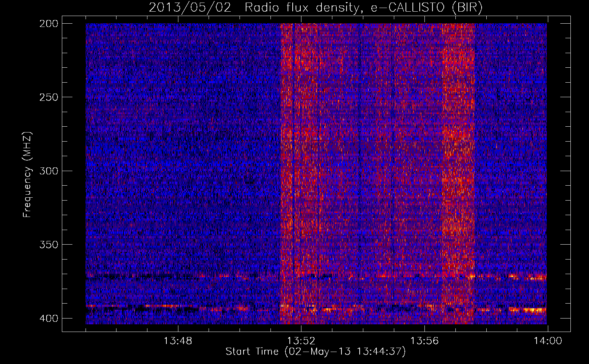Click the 13:52 time tick label
Image resolution: width=589 pixels, height=364 pixels.
pos(301,341)
